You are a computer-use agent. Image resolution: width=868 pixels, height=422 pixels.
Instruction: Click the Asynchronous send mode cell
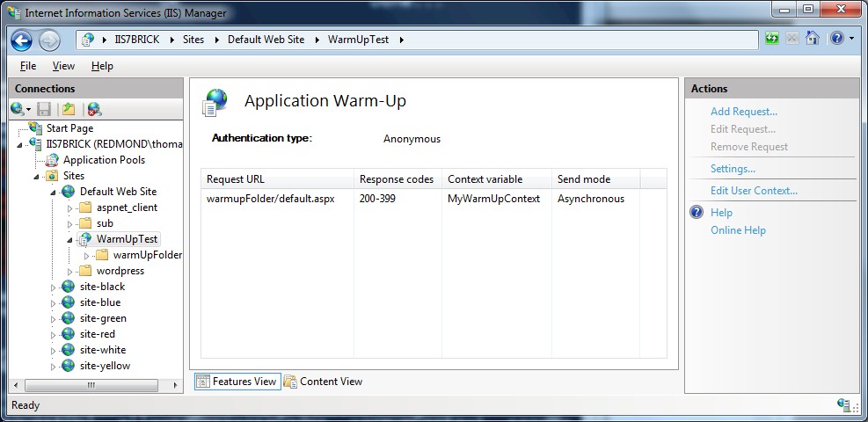(591, 199)
